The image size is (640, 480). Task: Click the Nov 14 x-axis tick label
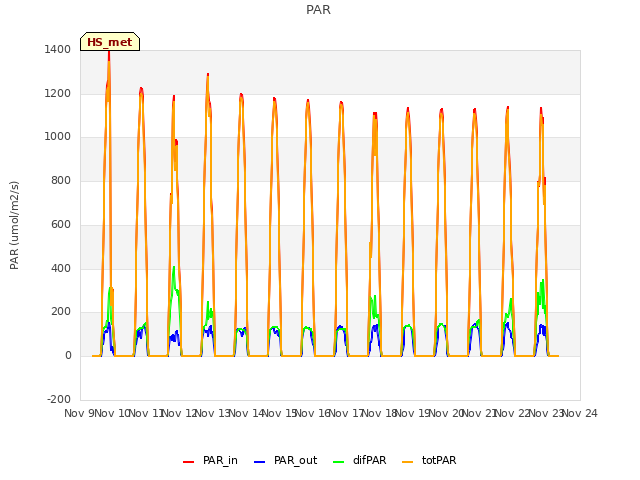pos(247,413)
